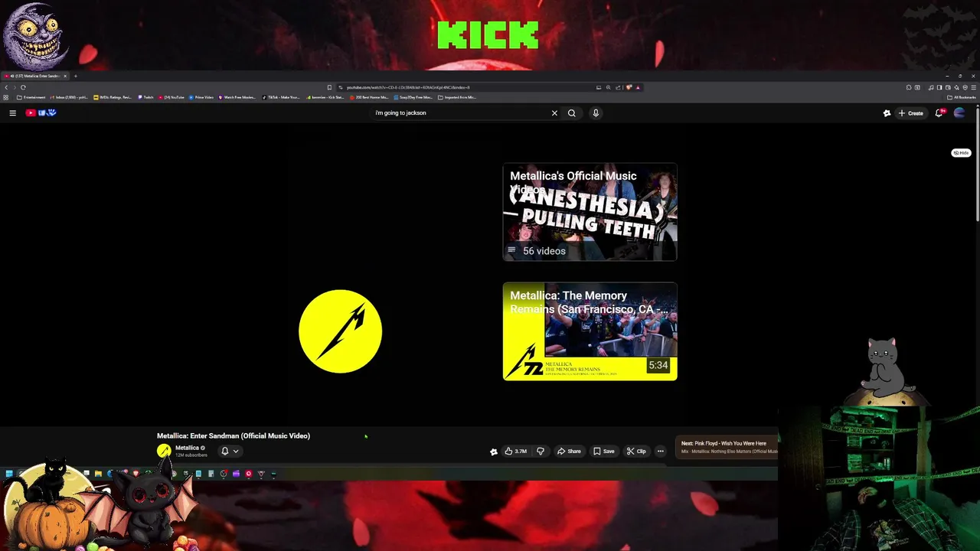Click the YouTube search input field
This screenshot has height=551, width=980.
(x=459, y=112)
